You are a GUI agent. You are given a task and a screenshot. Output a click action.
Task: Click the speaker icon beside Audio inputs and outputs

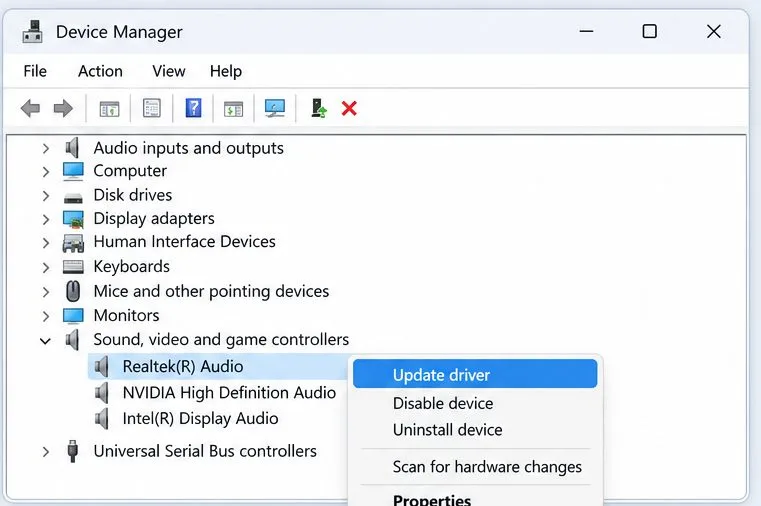(72, 147)
